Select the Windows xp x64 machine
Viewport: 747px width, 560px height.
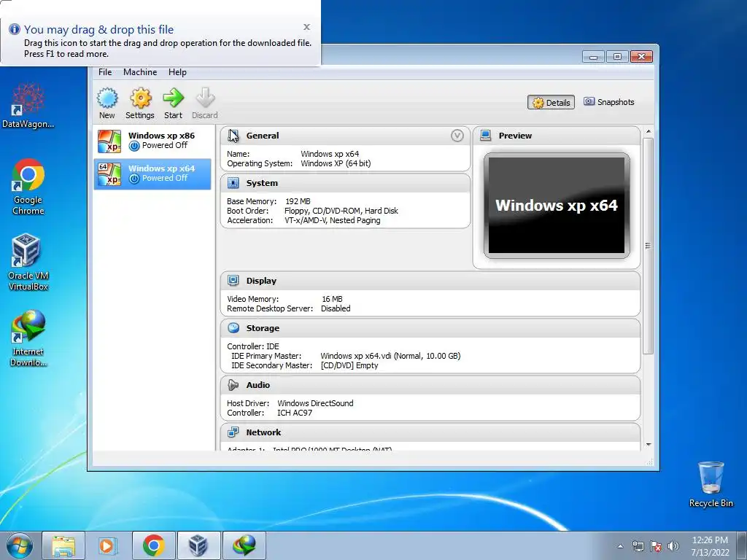click(x=152, y=174)
